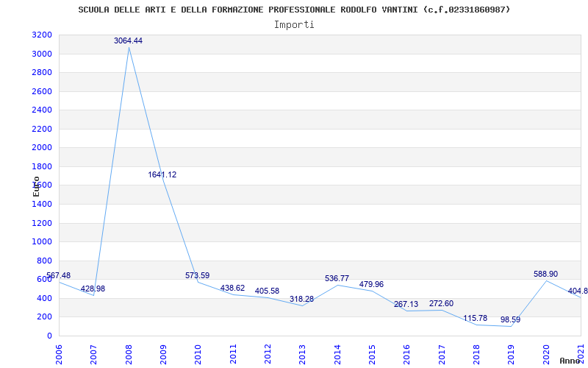This screenshot has height=368, width=588.
Task: Click the 1200 y-axis tick label
Action: tap(42, 223)
